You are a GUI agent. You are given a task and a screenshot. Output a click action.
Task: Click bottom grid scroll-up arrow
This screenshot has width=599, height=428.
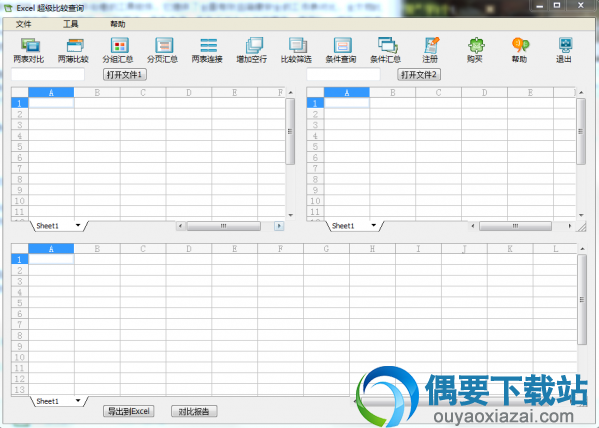point(582,249)
